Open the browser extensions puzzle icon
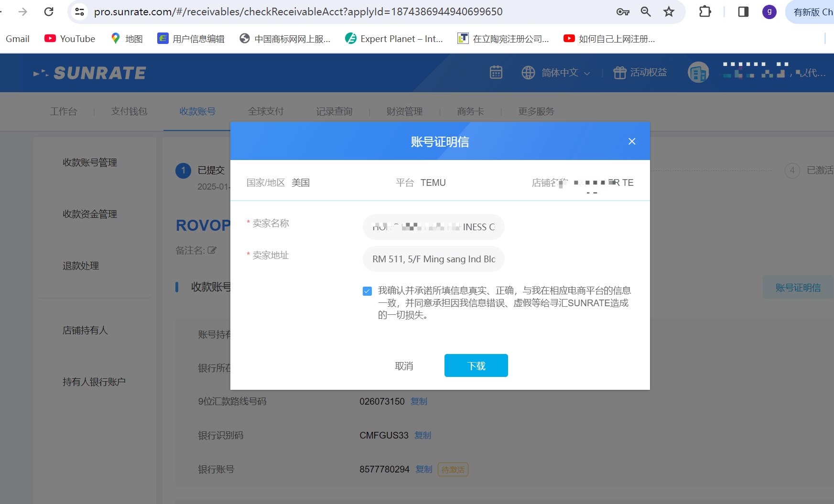The image size is (834, 504). [705, 11]
